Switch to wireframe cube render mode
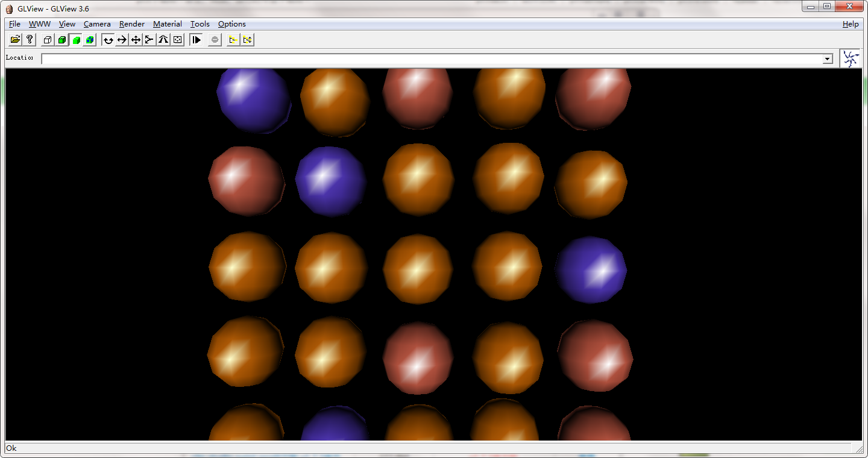Viewport: 868px width, 458px height. (x=48, y=40)
